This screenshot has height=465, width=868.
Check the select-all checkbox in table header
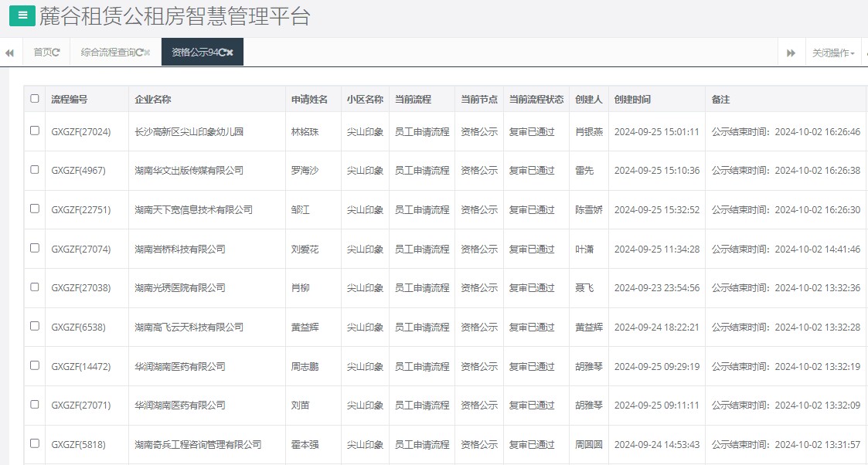point(34,99)
